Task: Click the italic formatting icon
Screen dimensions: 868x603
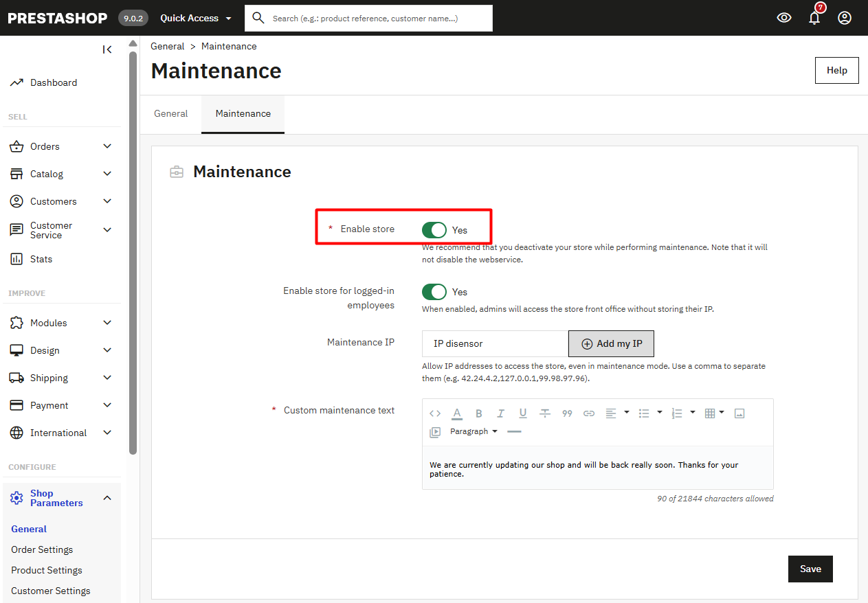Action: 501,413
